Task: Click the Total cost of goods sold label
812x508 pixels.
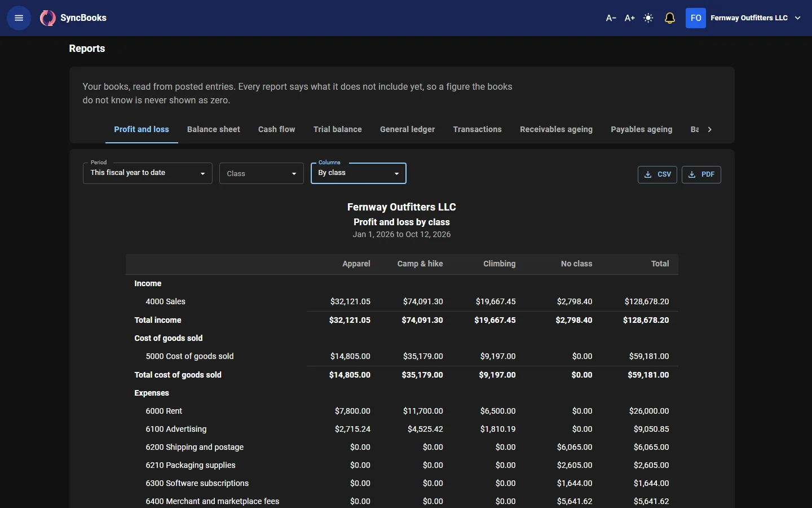Action: tap(178, 375)
